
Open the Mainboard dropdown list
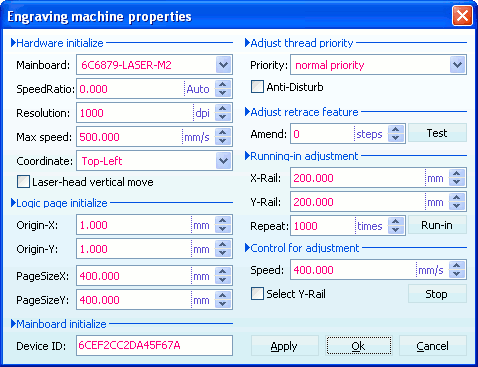coord(223,65)
